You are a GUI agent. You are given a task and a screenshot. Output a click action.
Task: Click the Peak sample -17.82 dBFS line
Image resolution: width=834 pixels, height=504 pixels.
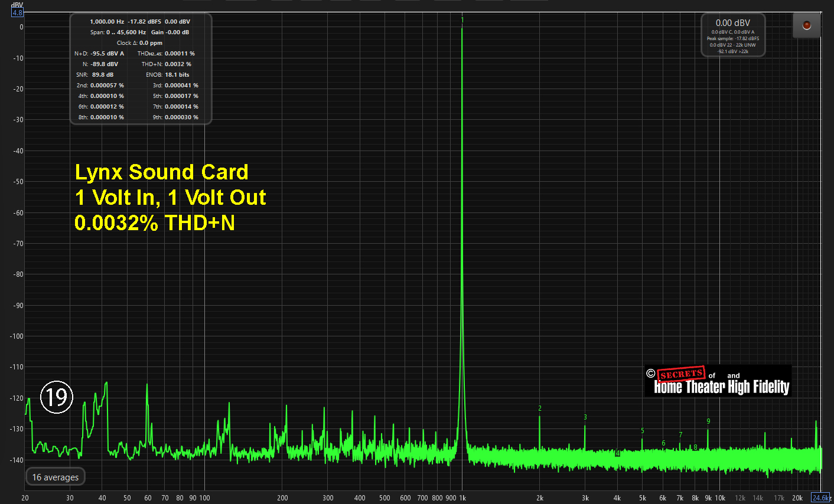733,38
